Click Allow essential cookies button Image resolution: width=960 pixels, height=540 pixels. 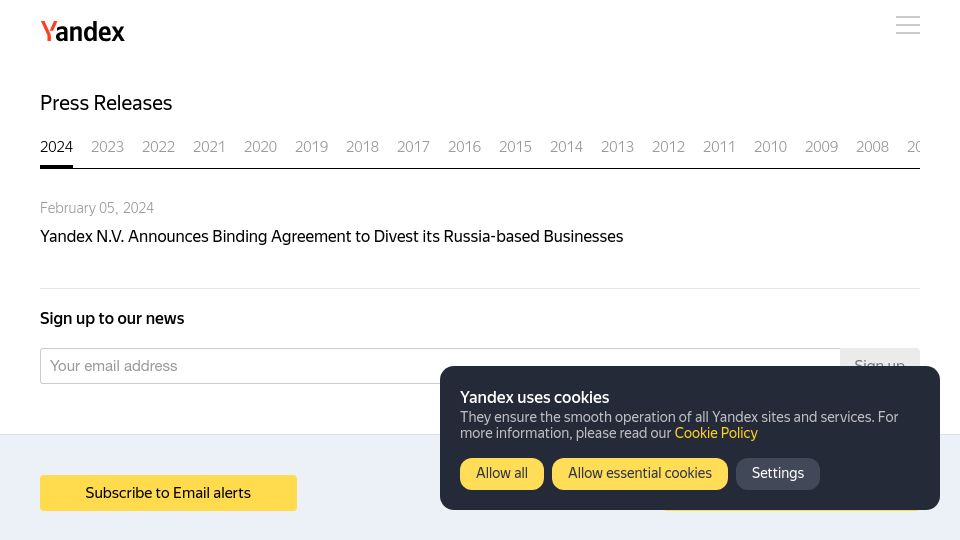click(x=640, y=473)
